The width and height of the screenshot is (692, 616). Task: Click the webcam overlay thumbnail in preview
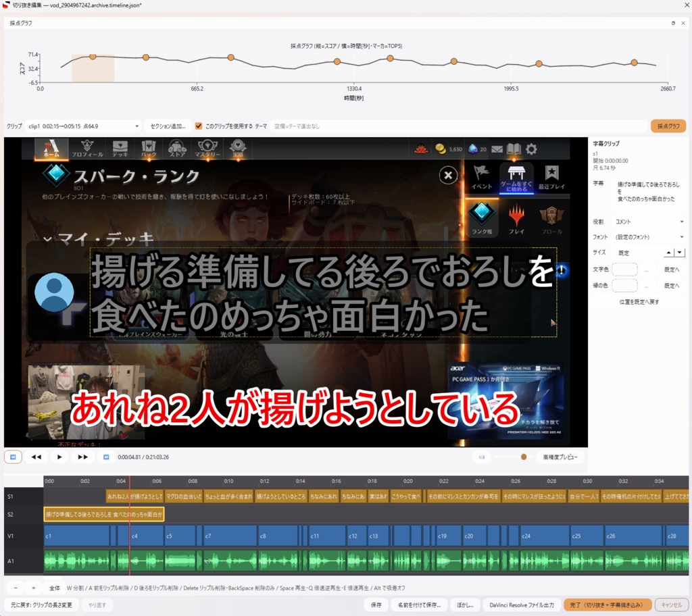click(86, 401)
